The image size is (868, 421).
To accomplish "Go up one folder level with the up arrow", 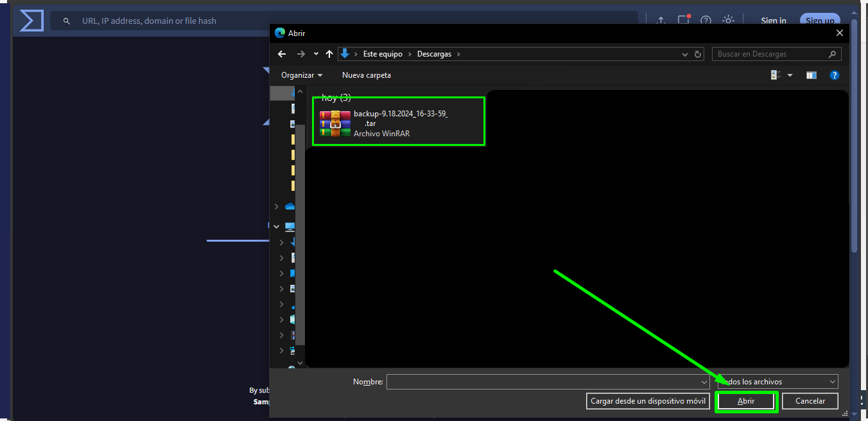I will coord(329,54).
